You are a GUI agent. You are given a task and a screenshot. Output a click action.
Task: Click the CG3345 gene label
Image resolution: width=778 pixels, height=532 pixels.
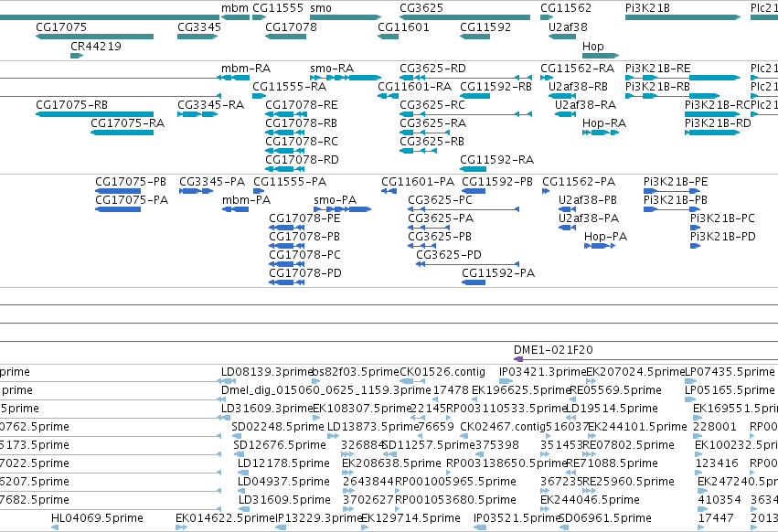[x=199, y=27]
